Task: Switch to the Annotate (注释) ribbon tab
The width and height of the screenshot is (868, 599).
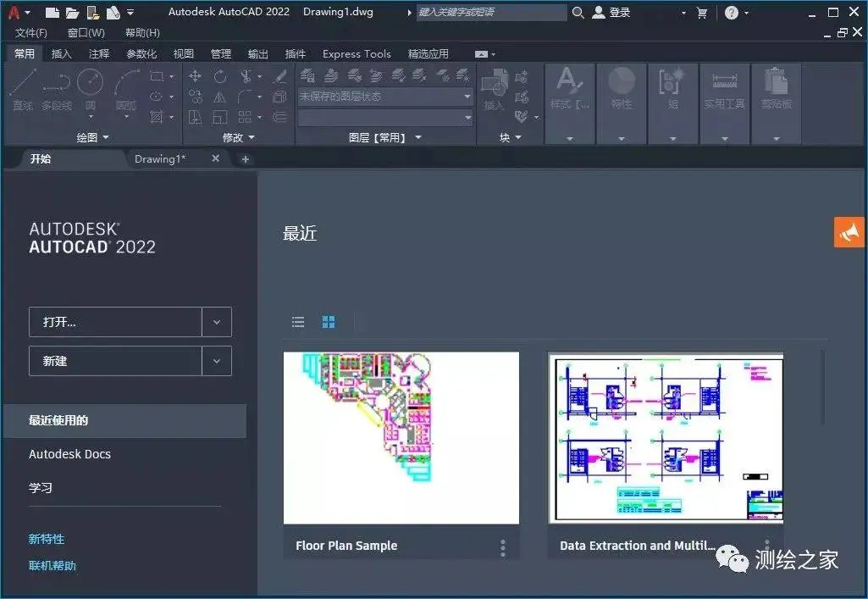Action: pos(99,53)
